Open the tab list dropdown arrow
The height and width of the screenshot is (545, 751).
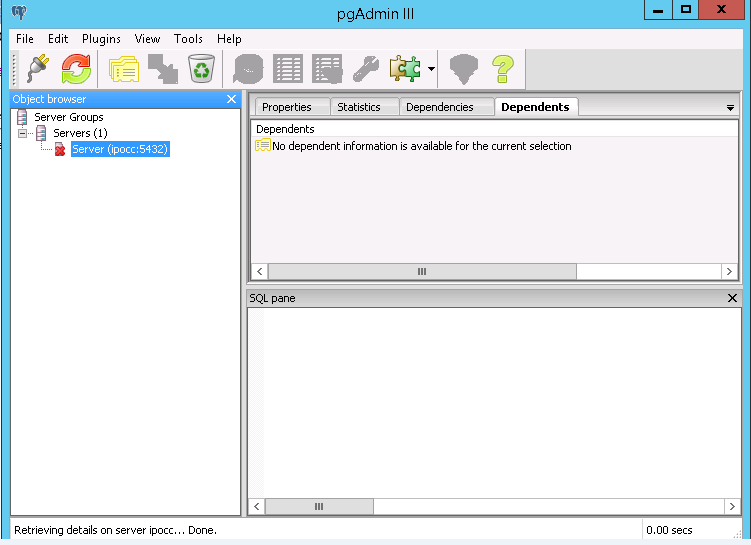click(730, 108)
